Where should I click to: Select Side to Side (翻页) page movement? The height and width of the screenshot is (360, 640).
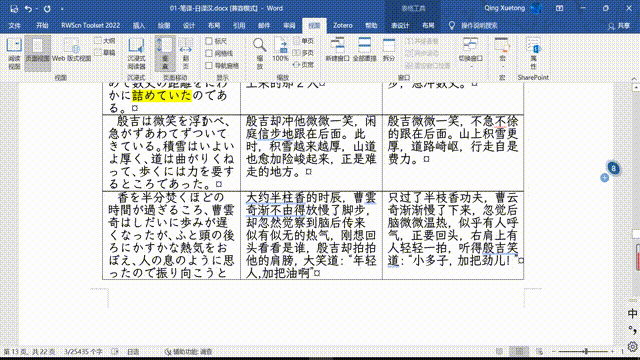186,53
